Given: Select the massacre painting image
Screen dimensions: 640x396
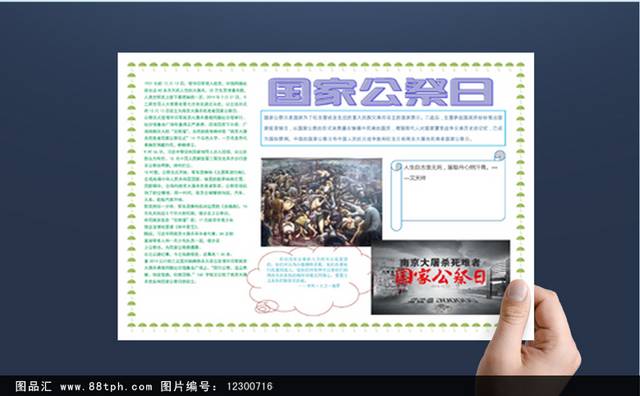Looking at the screenshot, I should [x=322, y=202].
